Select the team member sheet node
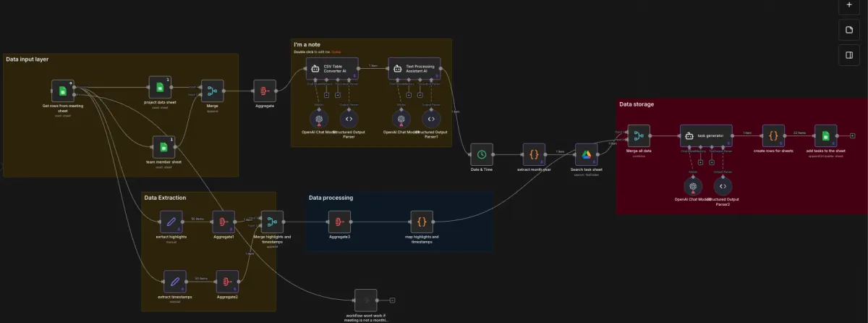 coord(163,146)
